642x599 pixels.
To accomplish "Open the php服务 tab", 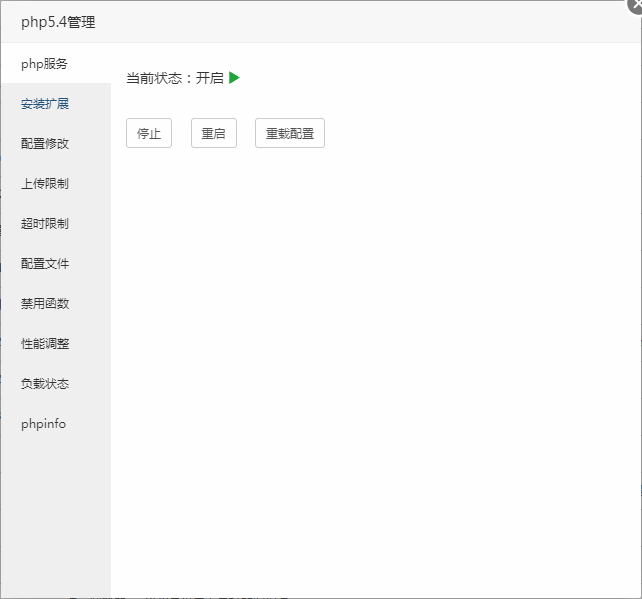I will (x=45, y=64).
